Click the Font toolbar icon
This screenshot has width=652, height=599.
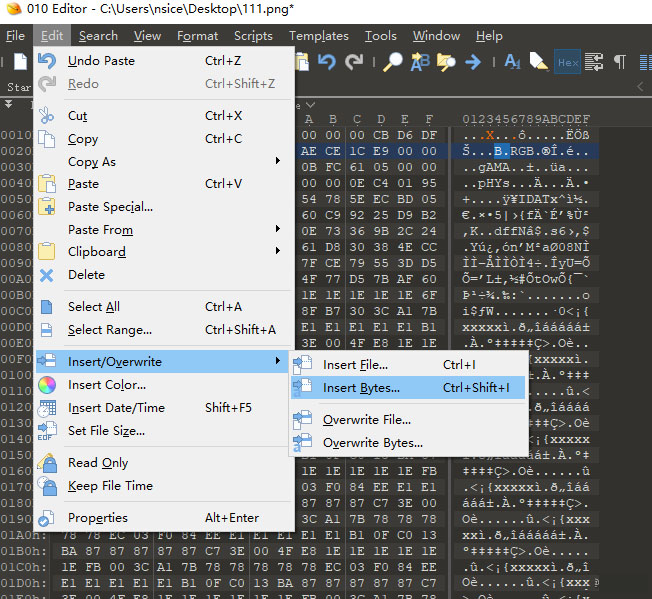[x=512, y=62]
